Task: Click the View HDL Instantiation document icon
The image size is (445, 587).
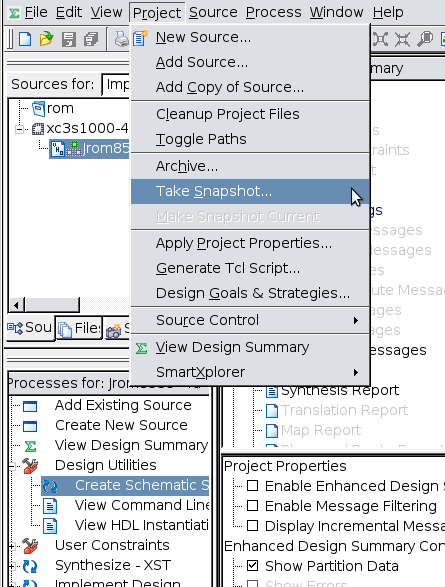Action: (x=50, y=526)
